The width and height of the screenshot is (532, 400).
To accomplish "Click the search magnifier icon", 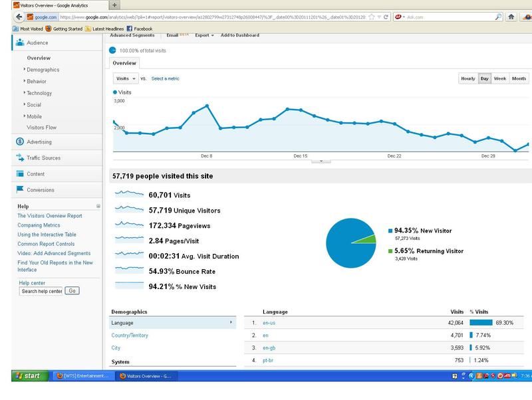I will point(498,17).
